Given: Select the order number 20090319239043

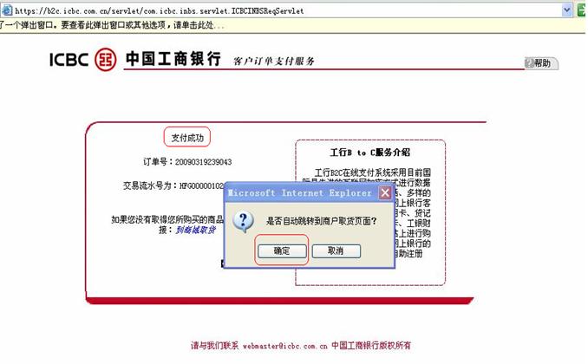Looking at the screenshot, I should [x=203, y=162].
